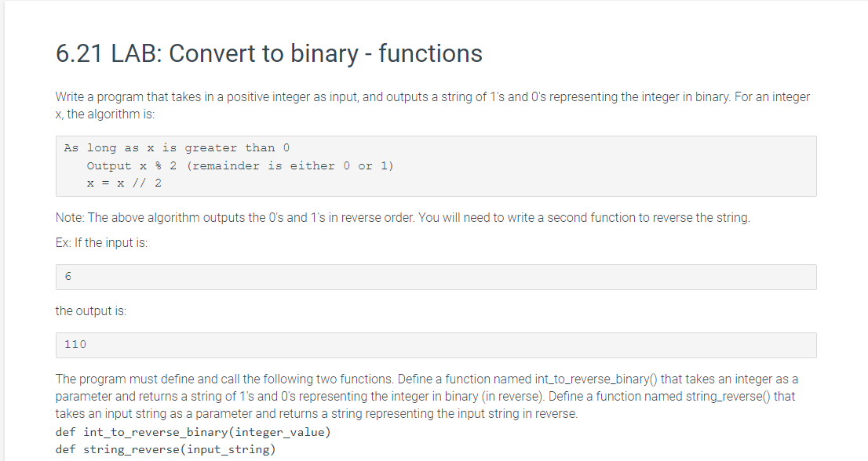Click the note about reverse order output

point(403,218)
